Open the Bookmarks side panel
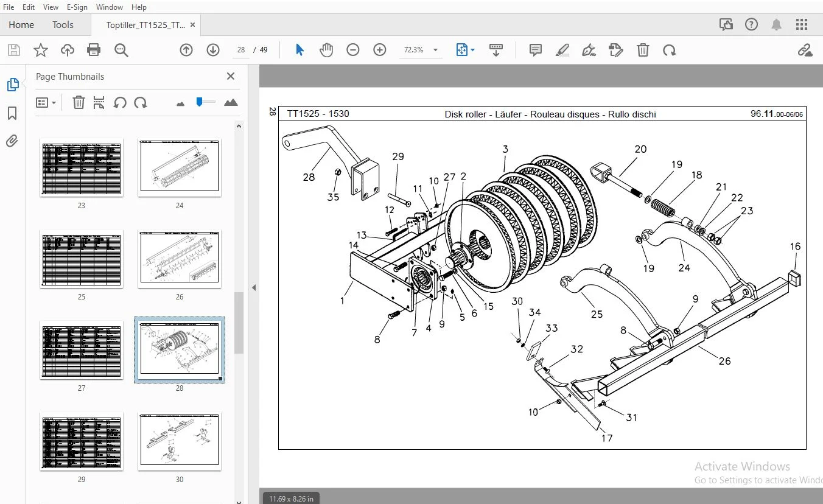The height and width of the screenshot is (504, 823). coord(12,113)
